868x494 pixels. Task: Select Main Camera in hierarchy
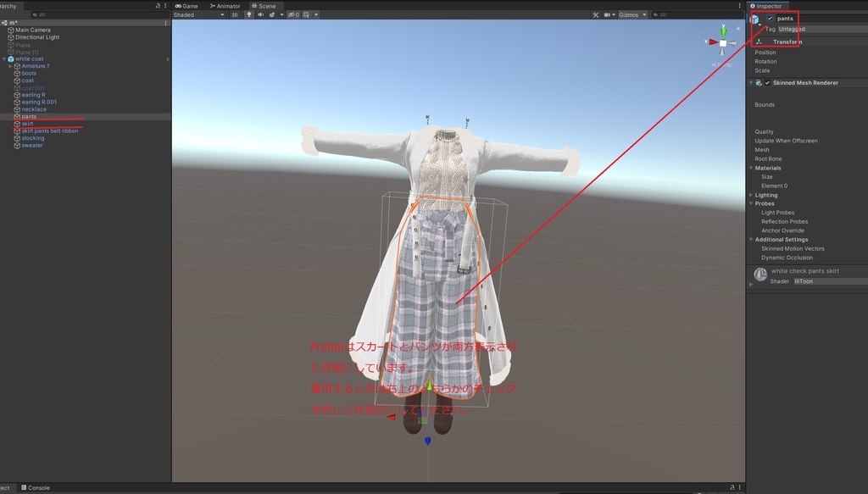[33, 30]
